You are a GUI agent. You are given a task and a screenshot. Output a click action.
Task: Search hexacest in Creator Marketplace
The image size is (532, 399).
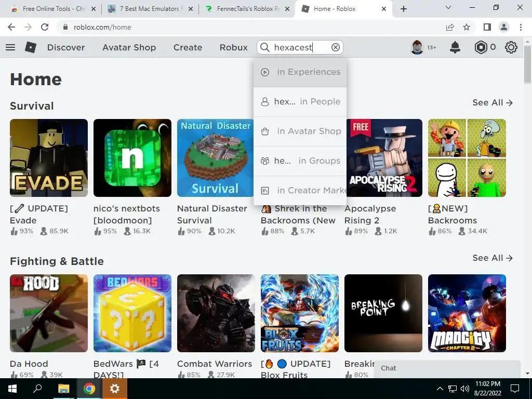coord(300,190)
